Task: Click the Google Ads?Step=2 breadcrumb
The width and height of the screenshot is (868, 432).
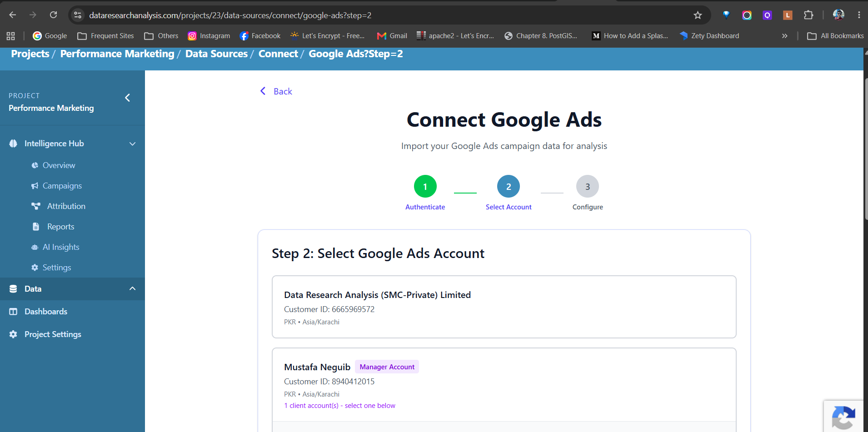Action: [x=356, y=54]
